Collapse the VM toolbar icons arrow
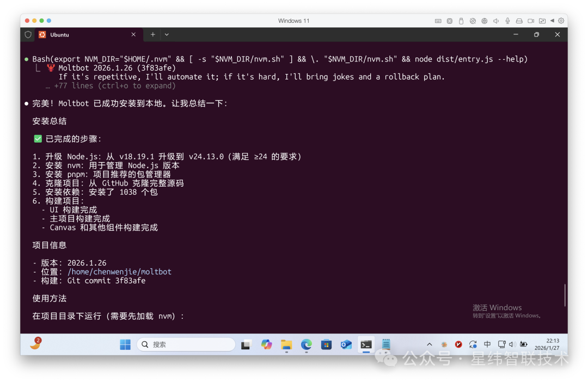This screenshot has width=588, height=382. 552,21
